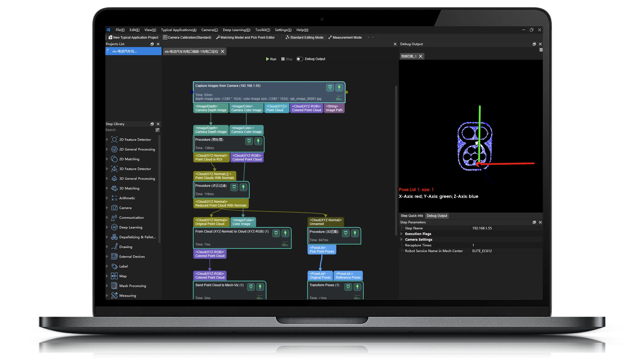This screenshot has width=644, height=362.
Task: Select the vis-电动汽车充... project in list
Action: pos(133,51)
